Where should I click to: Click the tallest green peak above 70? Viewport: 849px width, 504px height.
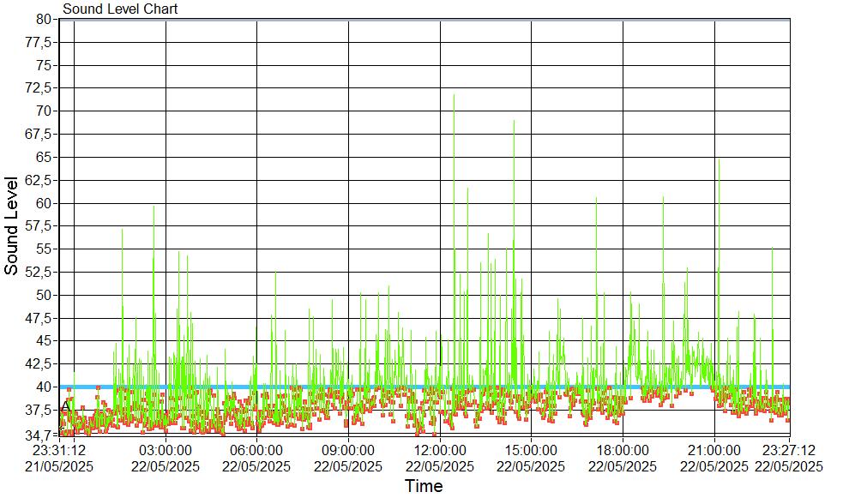coord(454,96)
